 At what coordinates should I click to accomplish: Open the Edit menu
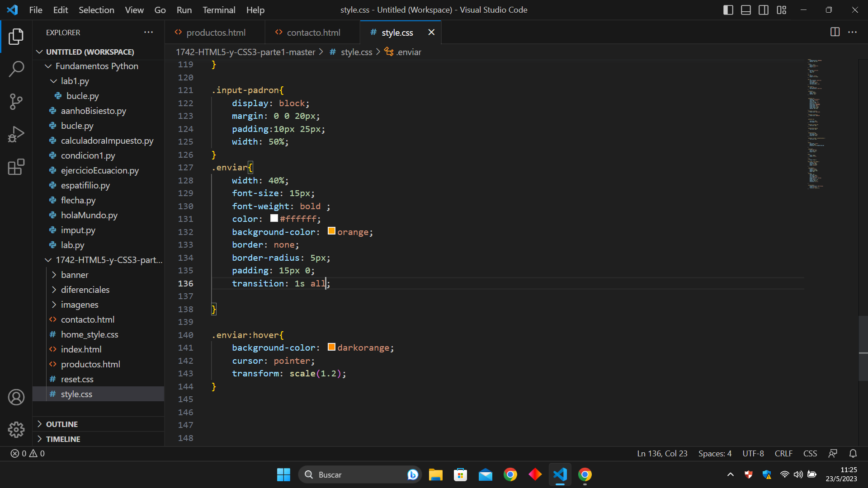coord(60,10)
